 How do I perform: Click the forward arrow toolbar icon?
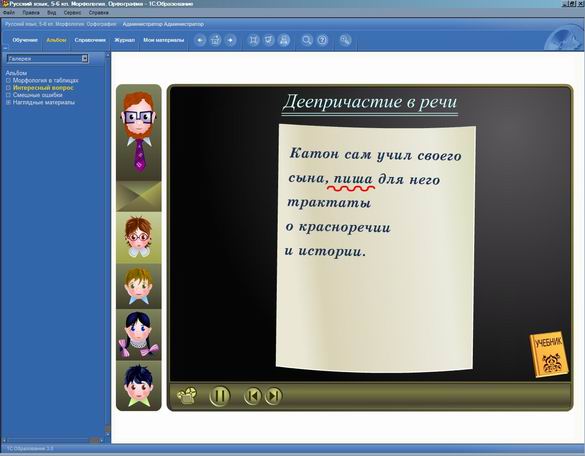tap(231, 40)
